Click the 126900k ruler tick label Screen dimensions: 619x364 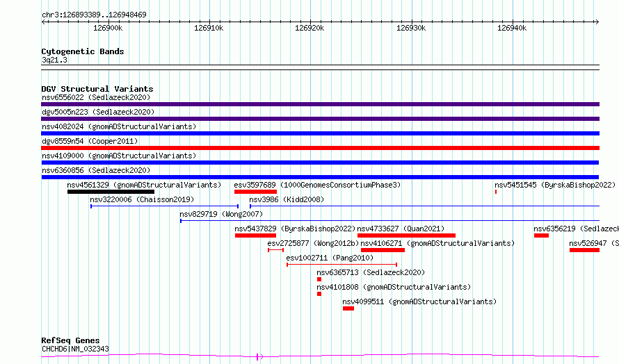tap(108, 28)
